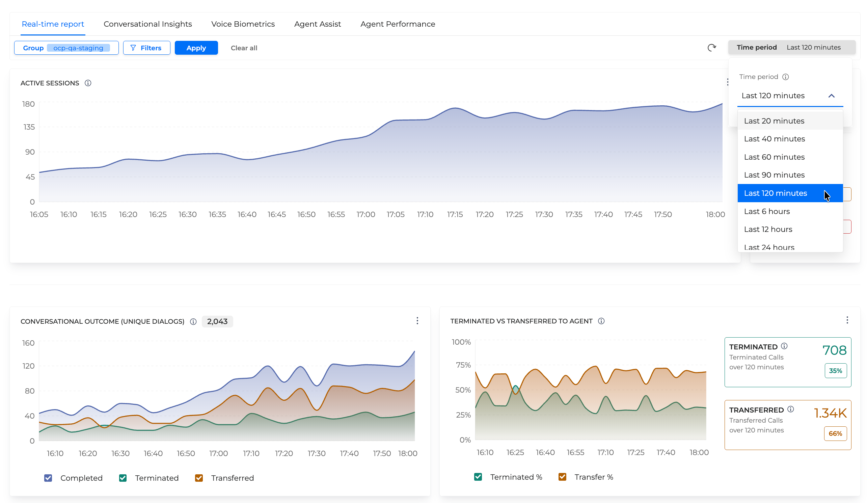The image size is (868, 503).
Task: Open the Conversational Outcome three-dot menu
Action: pyautogui.click(x=417, y=321)
